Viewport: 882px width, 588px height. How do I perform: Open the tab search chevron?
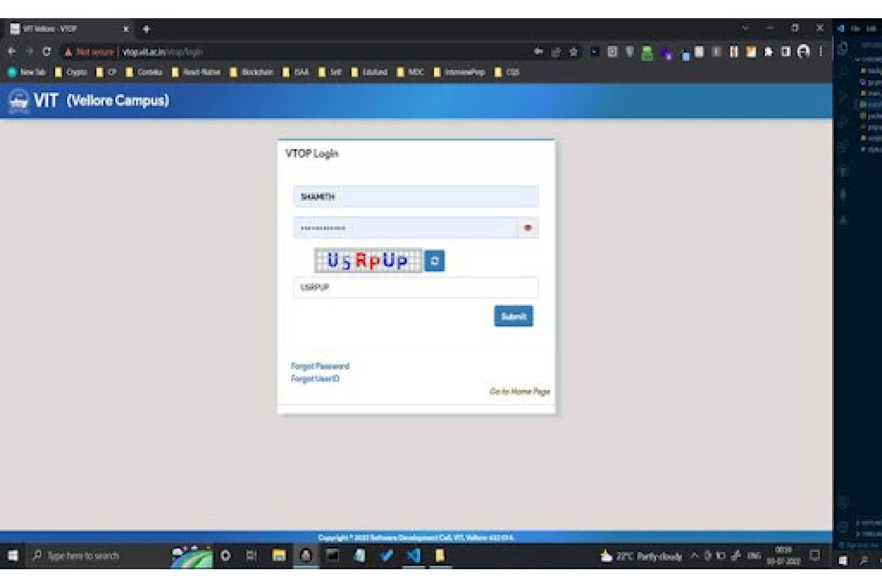click(x=745, y=28)
